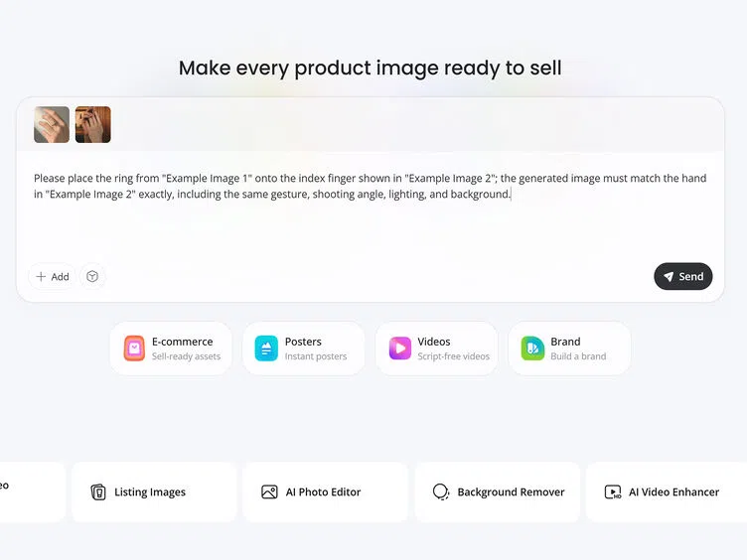Select the first ring hand thumbnail

(52, 125)
